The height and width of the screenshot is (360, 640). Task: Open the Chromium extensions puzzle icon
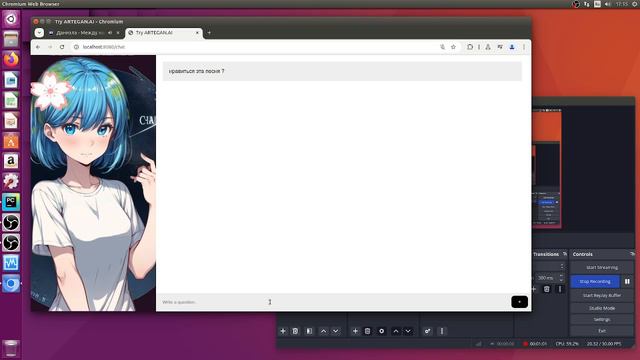[x=470, y=47]
